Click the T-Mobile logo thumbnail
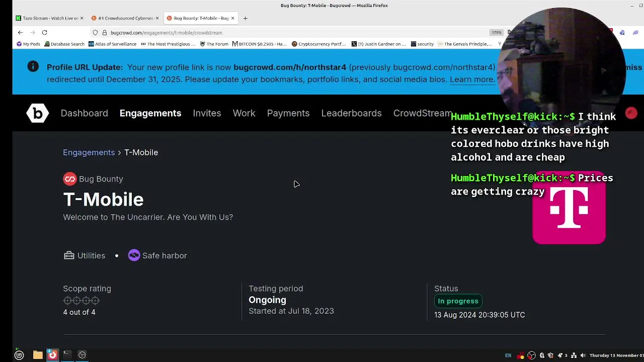This screenshot has height=362, width=644. click(569, 208)
